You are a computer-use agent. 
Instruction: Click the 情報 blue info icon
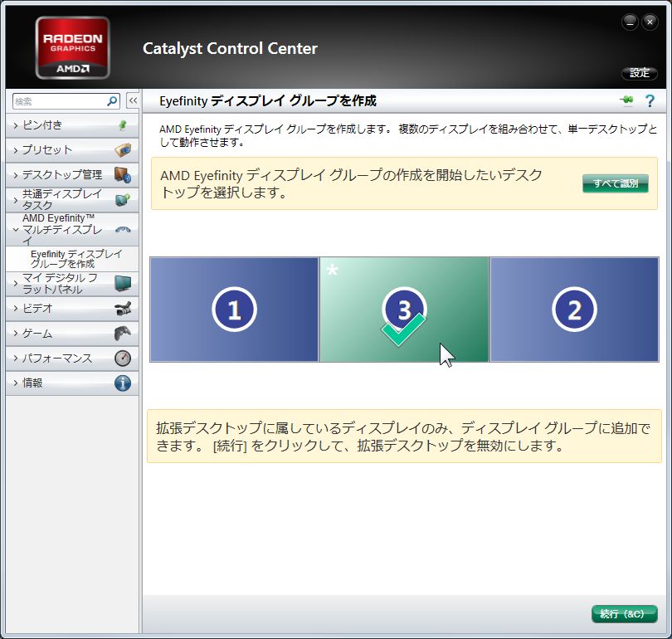pos(123,383)
